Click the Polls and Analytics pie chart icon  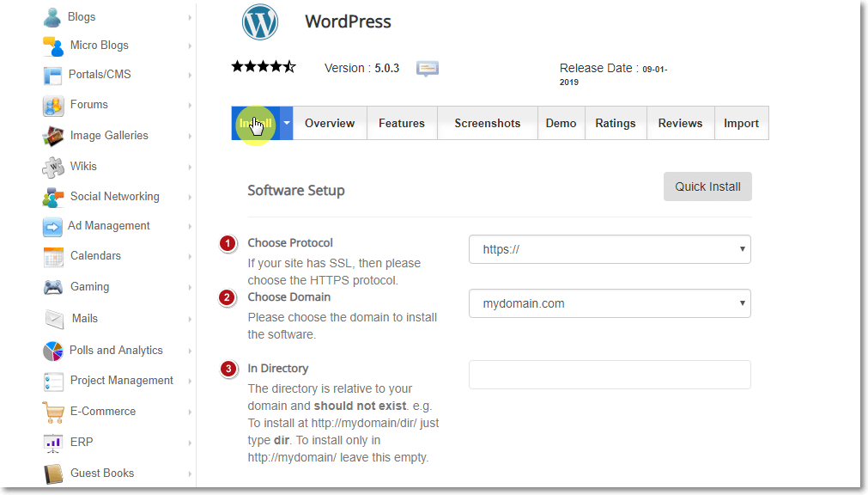[x=52, y=351]
